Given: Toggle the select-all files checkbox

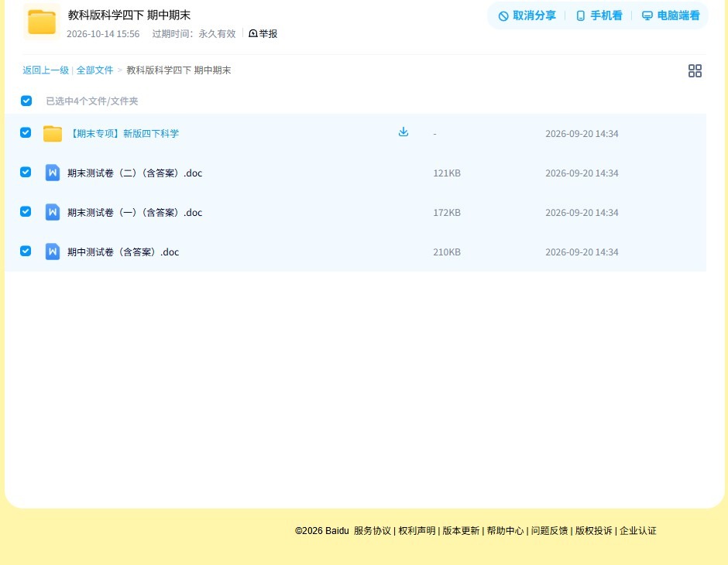Looking at the screenshot, I should (26, 101).
